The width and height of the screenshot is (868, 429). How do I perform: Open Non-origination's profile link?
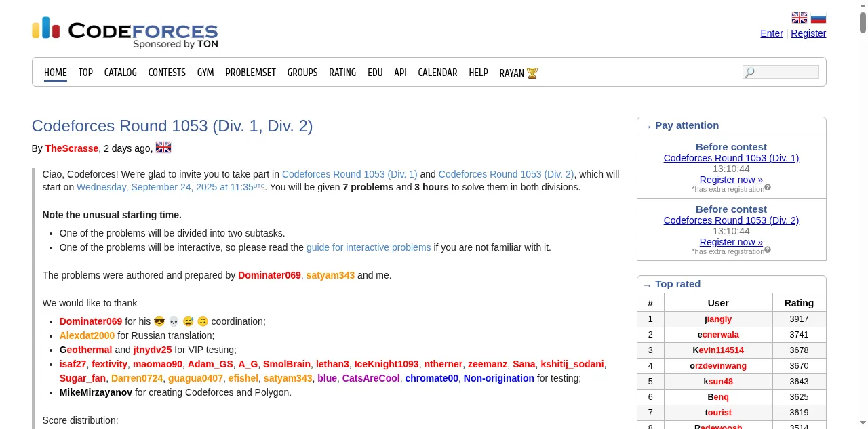[x=499, y=378]
